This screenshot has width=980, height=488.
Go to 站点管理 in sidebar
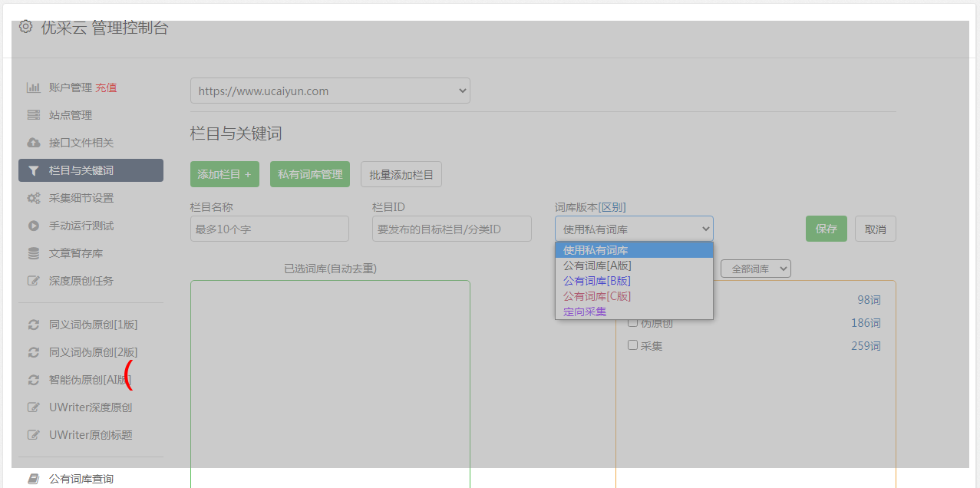[x=71, y=115]
